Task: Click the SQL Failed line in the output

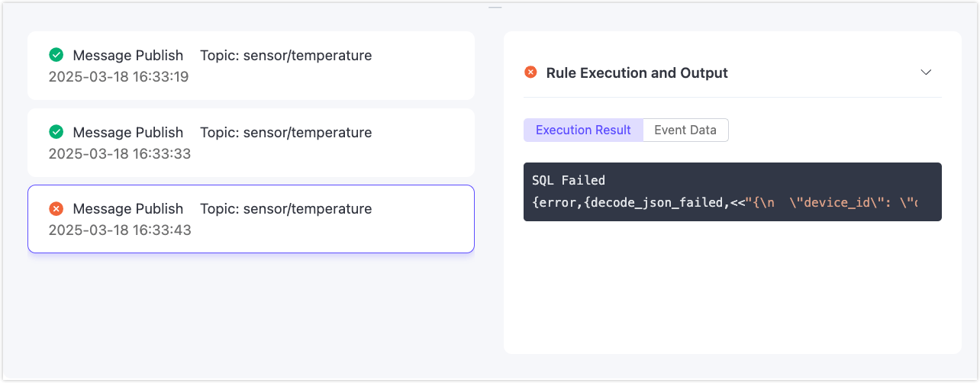Action: click(568, 180)
